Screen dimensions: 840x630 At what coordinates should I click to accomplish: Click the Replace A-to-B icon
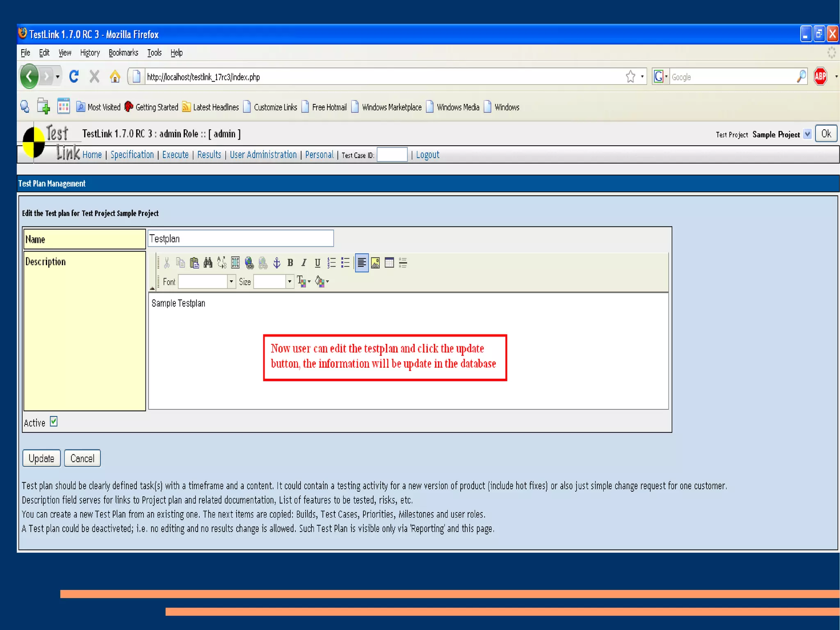point(221,263)
